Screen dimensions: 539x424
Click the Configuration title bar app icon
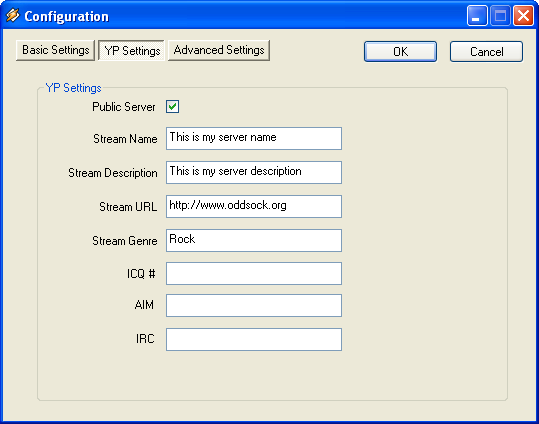pos(13,15)
